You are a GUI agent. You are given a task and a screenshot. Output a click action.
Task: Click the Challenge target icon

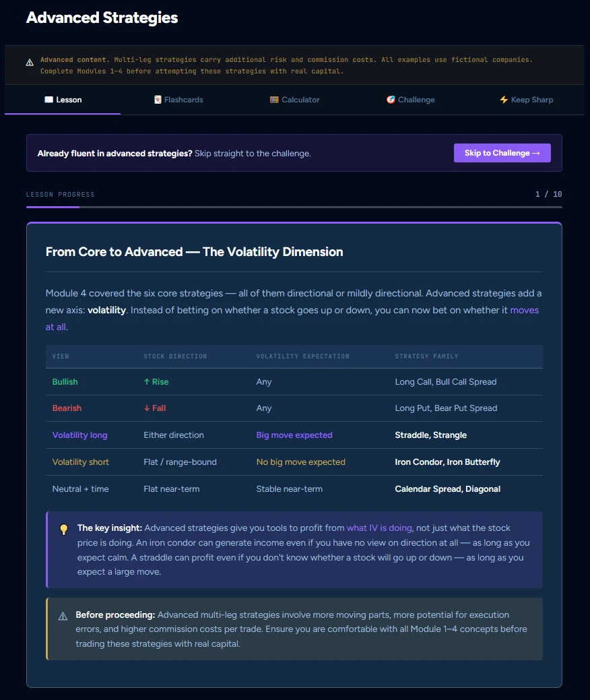[x=391, y=100]
